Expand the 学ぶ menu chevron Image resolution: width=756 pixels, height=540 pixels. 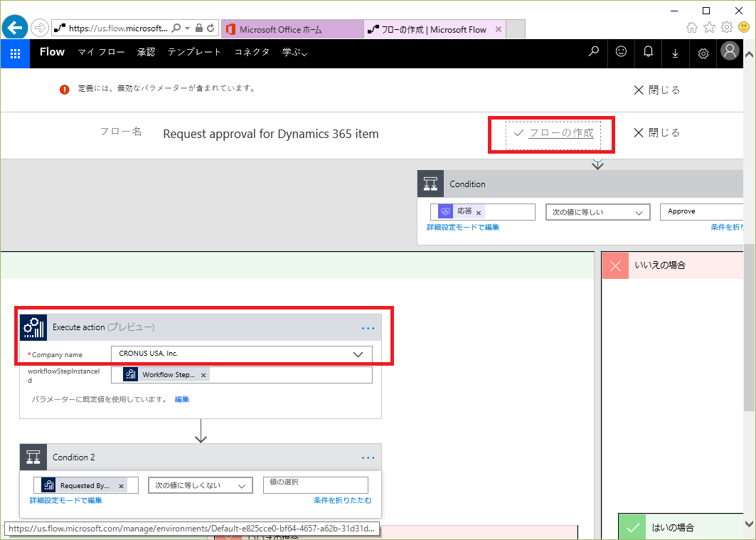click(x=304, y=53)
